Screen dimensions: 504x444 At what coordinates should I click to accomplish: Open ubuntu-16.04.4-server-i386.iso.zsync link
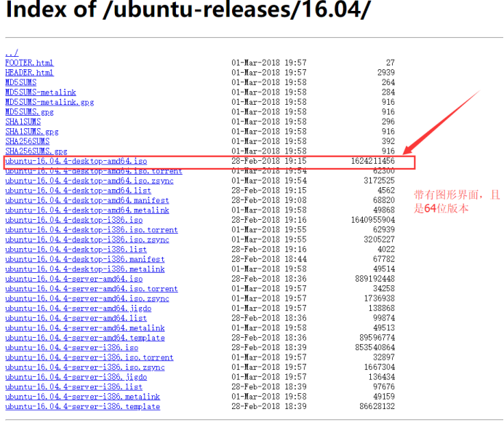85,367
